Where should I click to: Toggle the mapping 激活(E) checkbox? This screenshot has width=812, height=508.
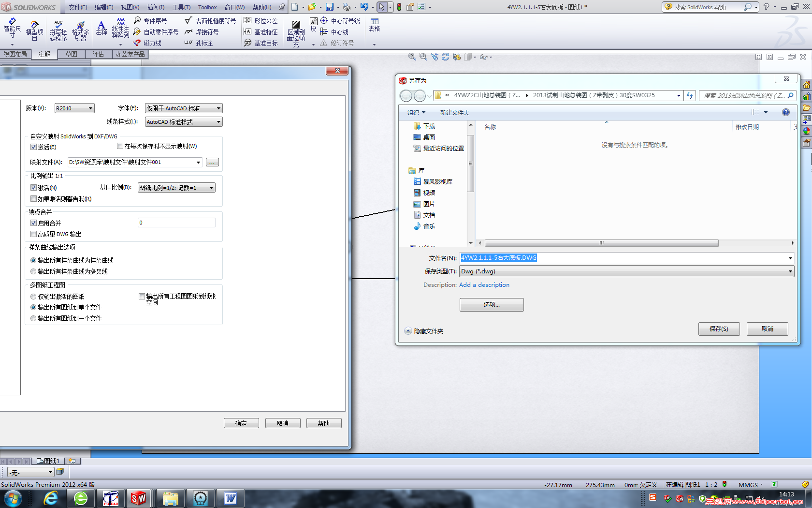click(33, 147)
